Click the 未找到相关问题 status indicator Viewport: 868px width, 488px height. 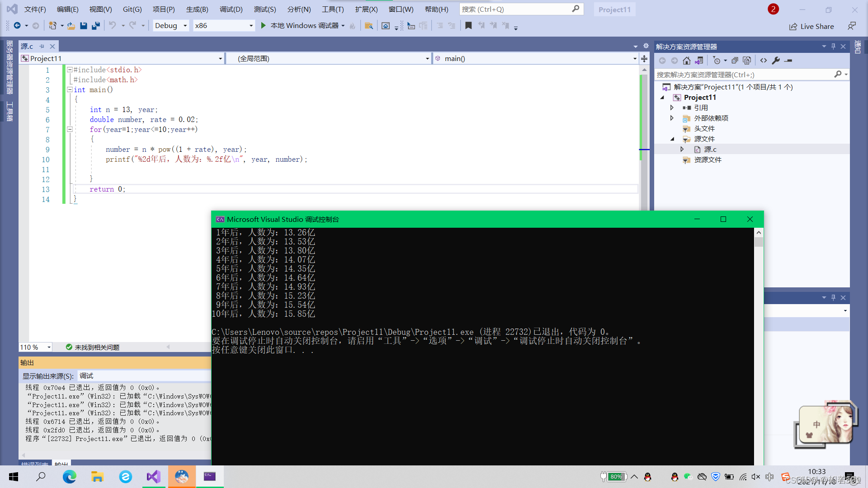[93, 347]
